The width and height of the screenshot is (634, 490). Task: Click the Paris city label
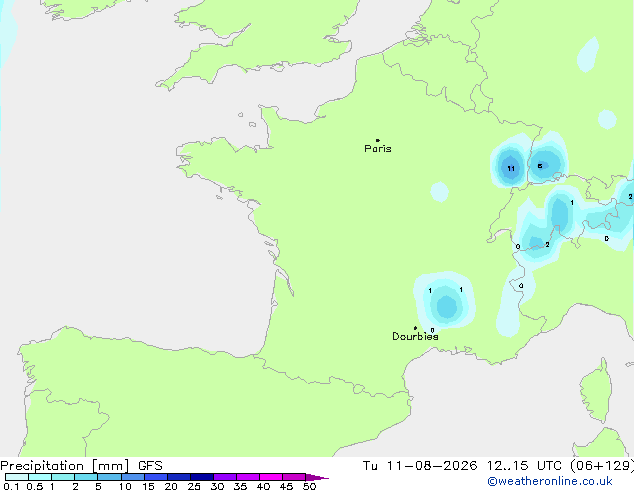[x=378, y=149]
